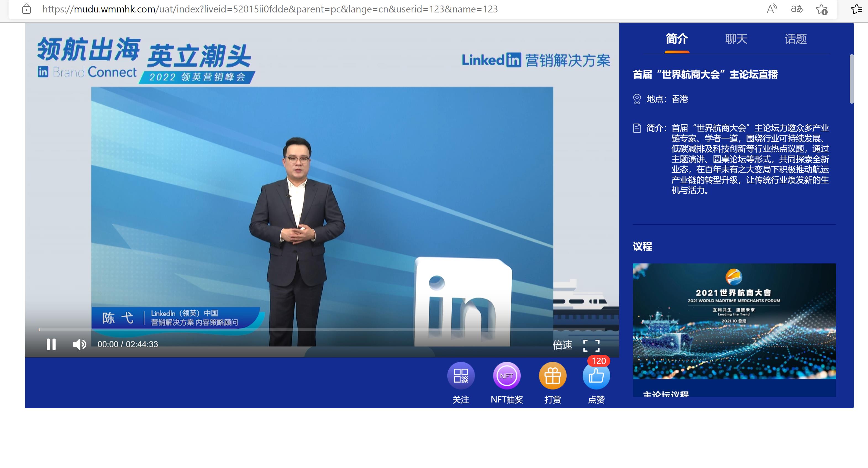Click the 打赏 gift icon

553,376
